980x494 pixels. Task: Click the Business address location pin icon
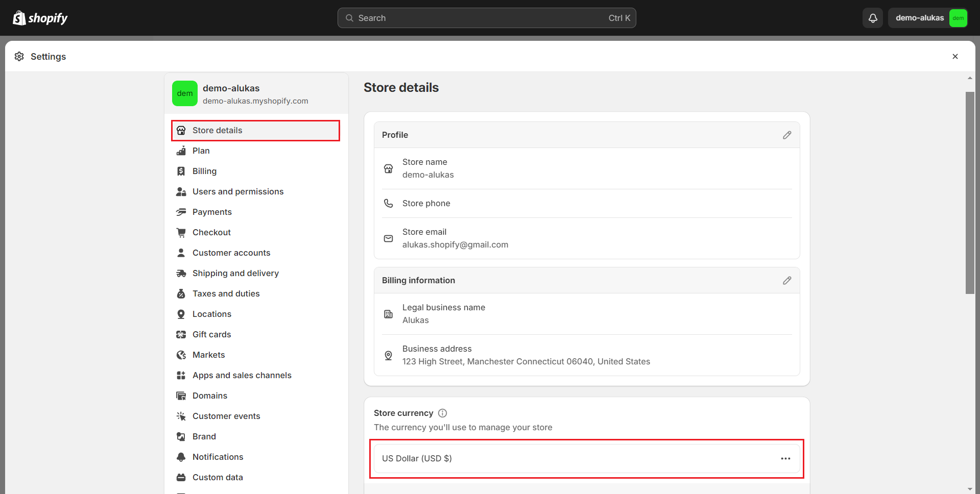[389, 355]
